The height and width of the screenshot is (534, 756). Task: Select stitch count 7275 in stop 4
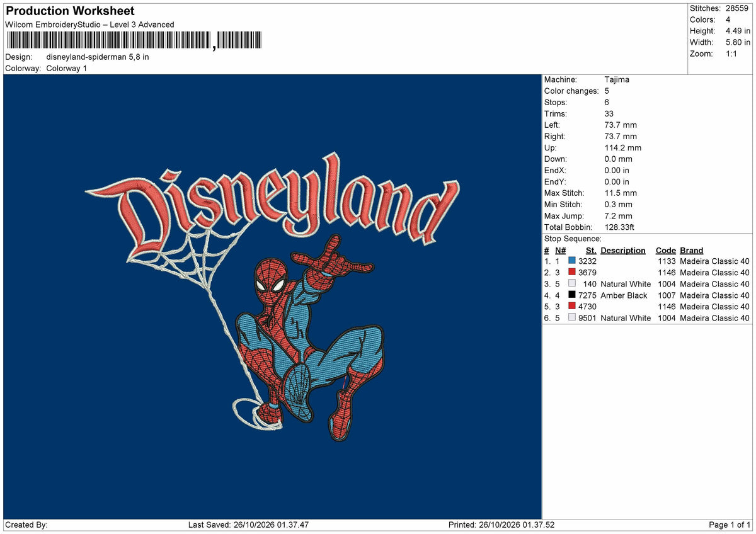[587, 295]
